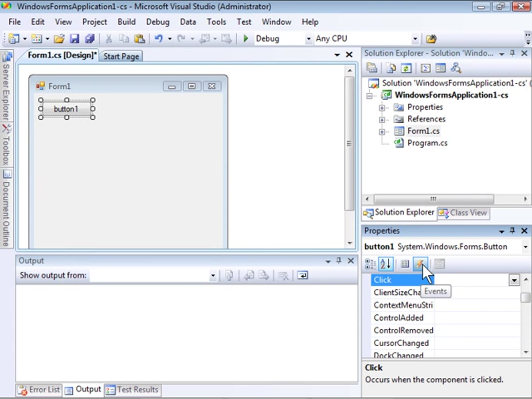Toggle Word Wrap icon in Output toolbar

coord(302,275)
